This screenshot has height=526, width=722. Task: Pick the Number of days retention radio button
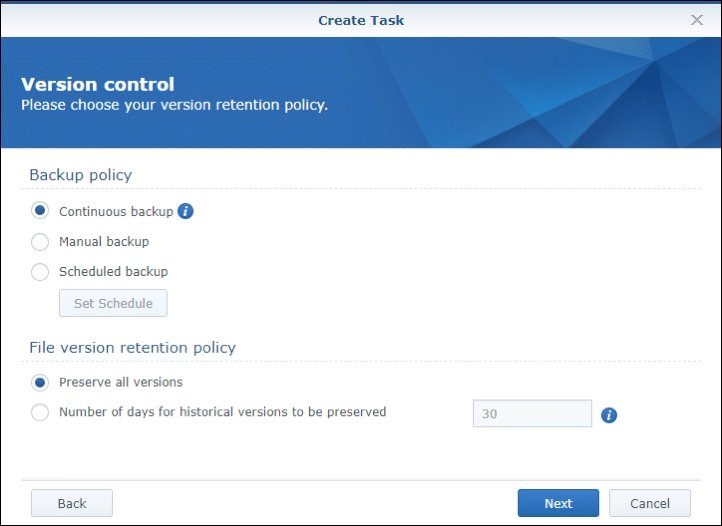[40, 412]
